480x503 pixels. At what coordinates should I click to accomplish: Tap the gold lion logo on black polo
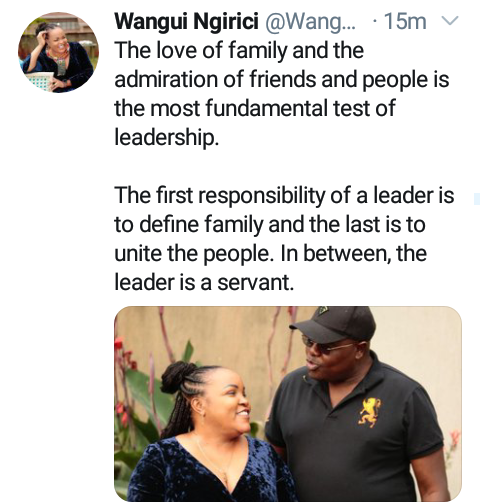point(370,412)
